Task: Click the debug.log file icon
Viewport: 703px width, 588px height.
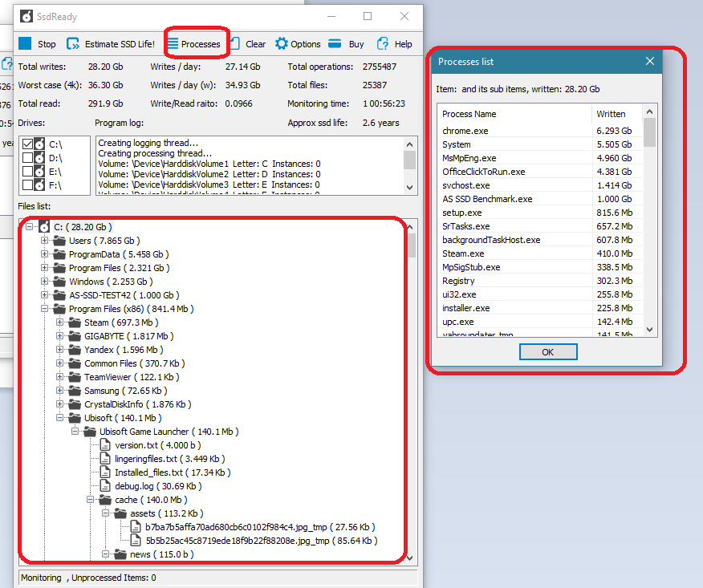Action: [x=105, y=486]
